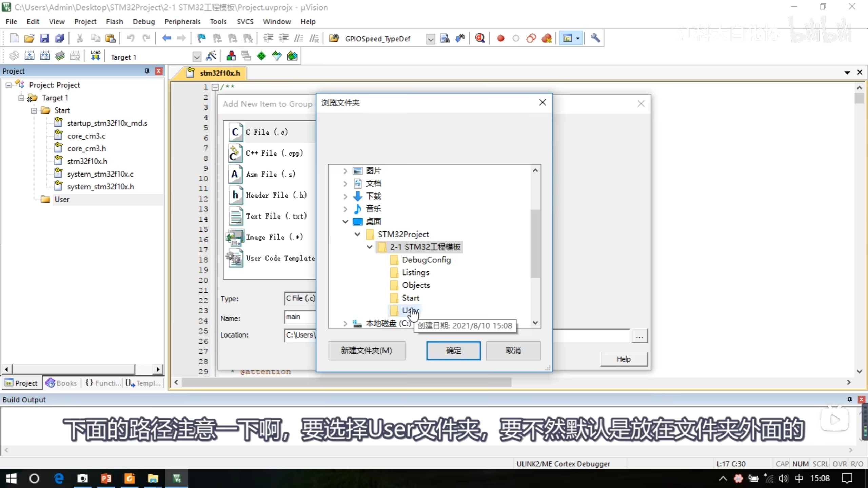Select the Listings folder
868x488 pixels.
pyautogui.click(x=415, y=272)
